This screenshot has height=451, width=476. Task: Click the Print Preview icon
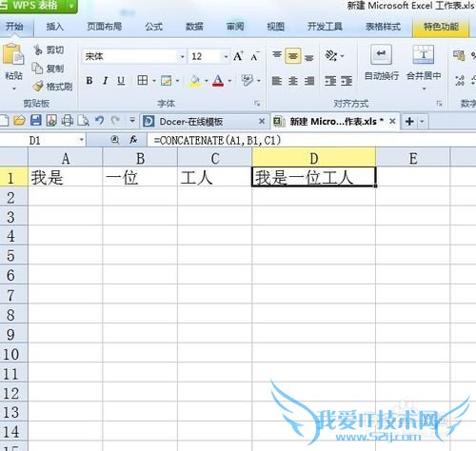coord(84,121)
